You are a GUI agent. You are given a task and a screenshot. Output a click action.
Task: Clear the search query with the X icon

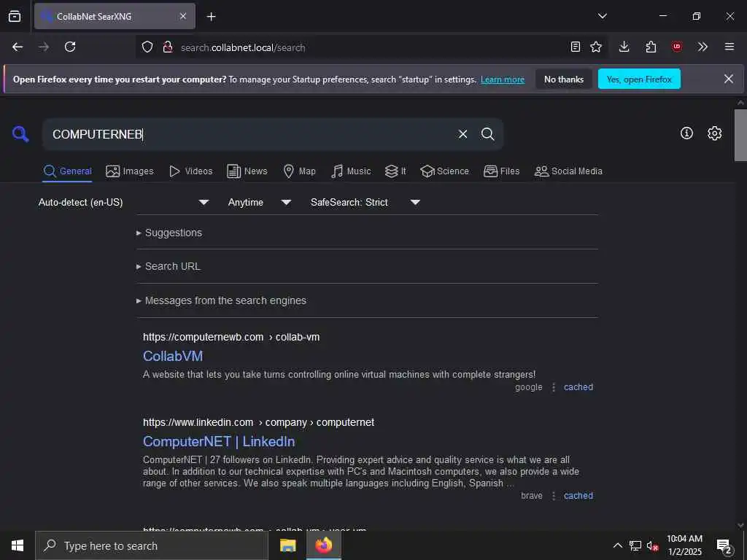click(462, 134)
